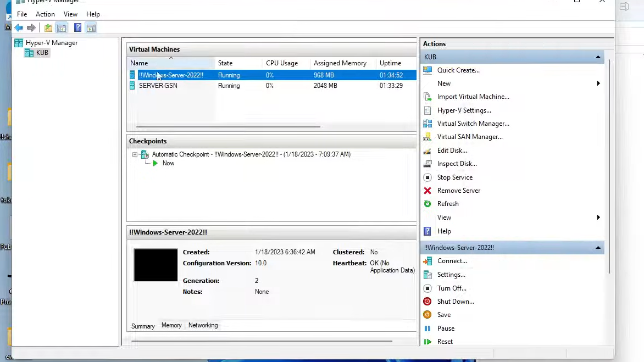
Task: Collapse the Automatic Checkpoint tree node
Action: 135,155
